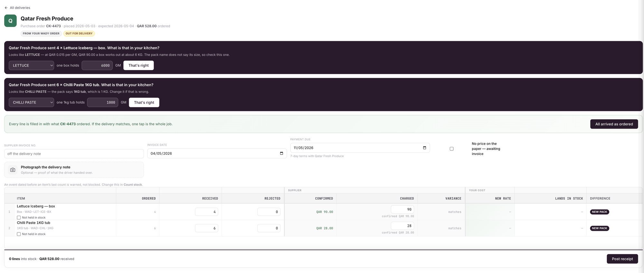The width and height of the screenshot is (644, 273).
Task: Check Not held in stock for Lettuce Iceberg
Action: pyautogui.click(x=19, y=218)
